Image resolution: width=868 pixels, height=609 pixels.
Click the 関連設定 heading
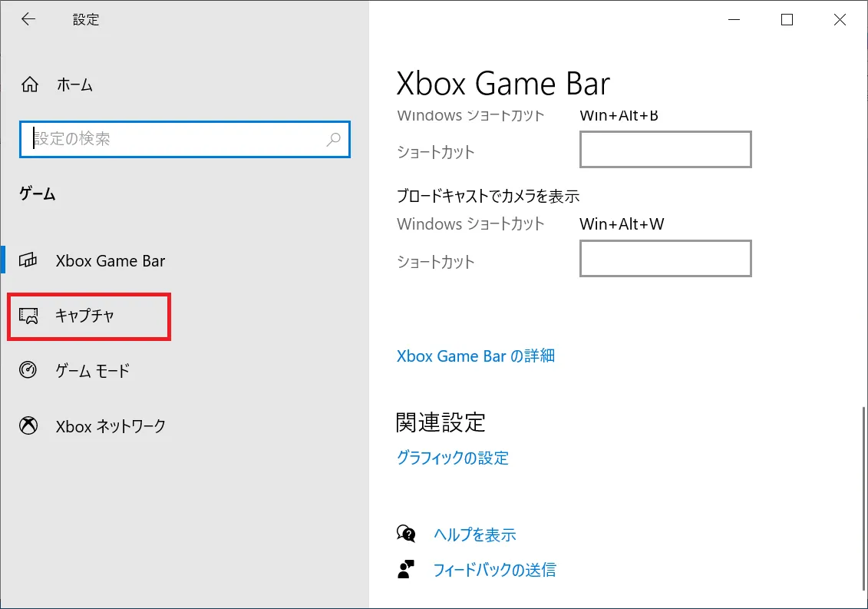click(x=441, y=422)
